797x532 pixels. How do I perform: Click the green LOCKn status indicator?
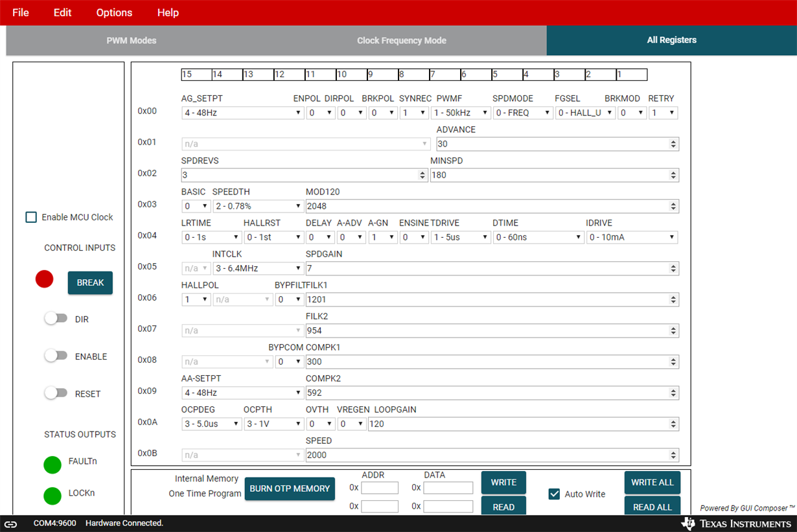[x=52, y=496]
